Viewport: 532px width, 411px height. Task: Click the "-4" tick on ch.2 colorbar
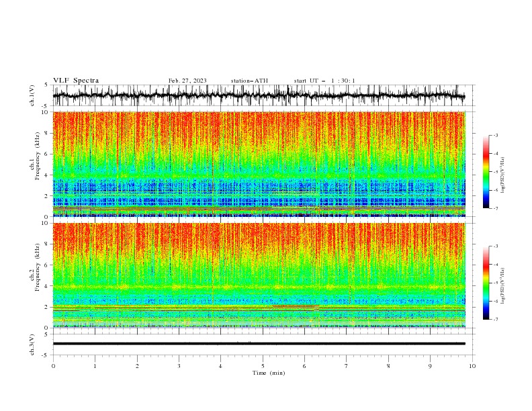click(495, 265)
